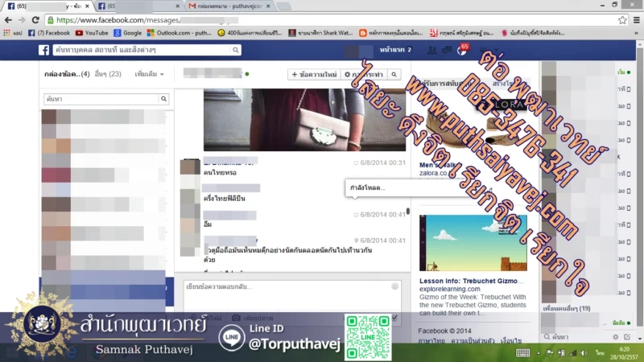Focus the Facebook top search box
The width and height of the screenshot is (644, 362).
click(x=142, y=50)
